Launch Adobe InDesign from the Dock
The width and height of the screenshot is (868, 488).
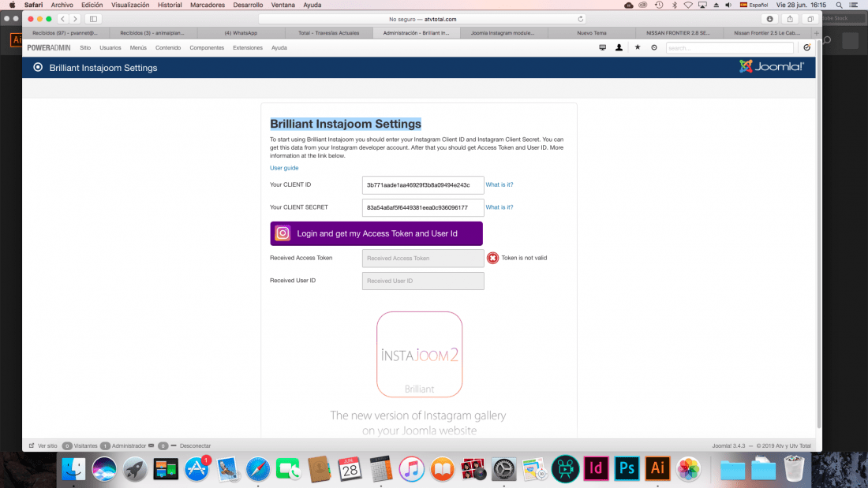(597, 468)
